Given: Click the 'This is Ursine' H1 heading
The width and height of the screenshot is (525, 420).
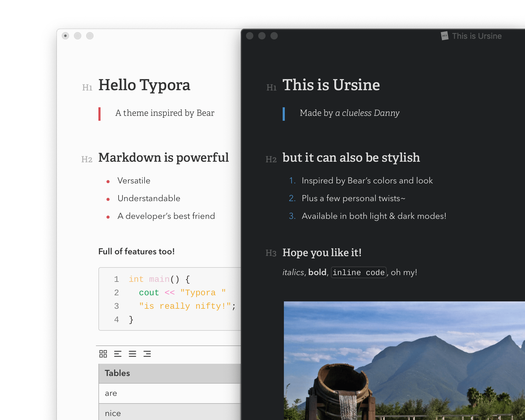Looking at the screenshot, I should [x=331, y=85].
